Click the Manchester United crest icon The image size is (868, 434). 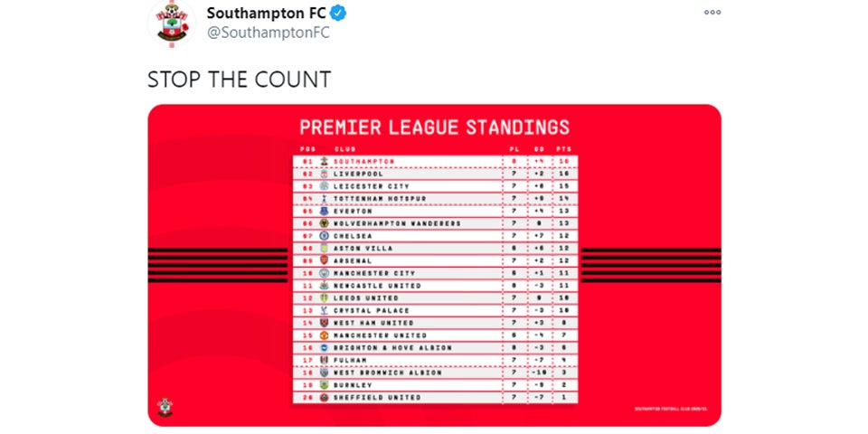click(x=325, y=335)
